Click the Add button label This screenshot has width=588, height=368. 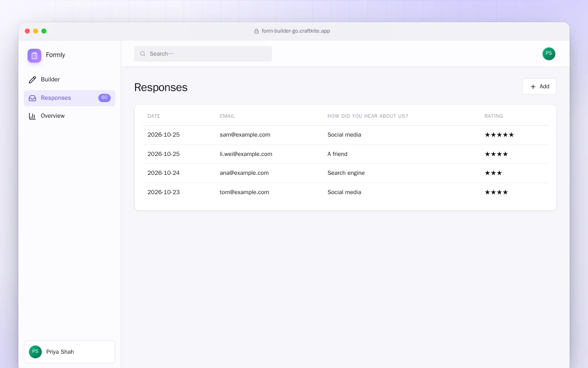544,86
